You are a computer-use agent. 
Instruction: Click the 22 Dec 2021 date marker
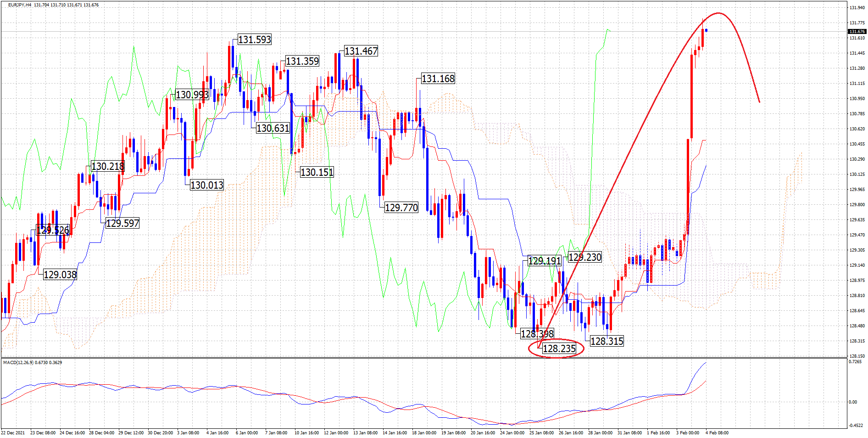(13, 432)
